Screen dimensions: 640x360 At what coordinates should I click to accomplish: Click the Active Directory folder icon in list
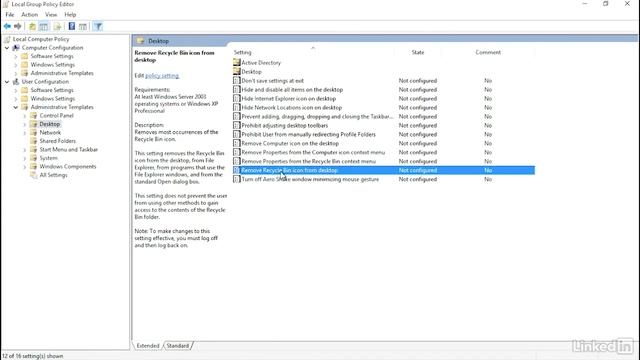[x=237, y=62]
